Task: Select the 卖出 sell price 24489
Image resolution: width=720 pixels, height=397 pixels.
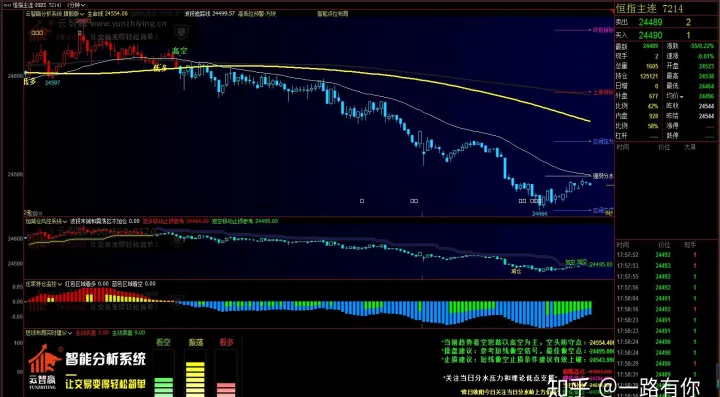Action: click(650, 22)
